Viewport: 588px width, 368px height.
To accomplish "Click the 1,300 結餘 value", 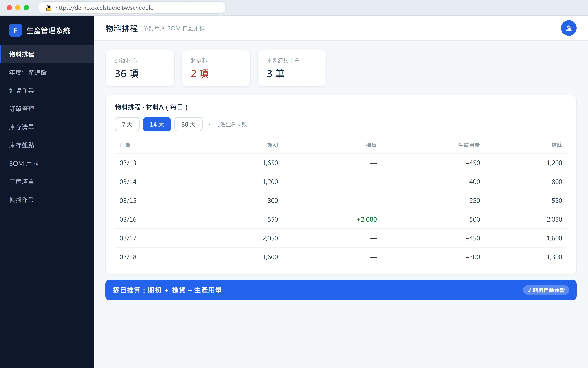I will click(x=554, y=257).
